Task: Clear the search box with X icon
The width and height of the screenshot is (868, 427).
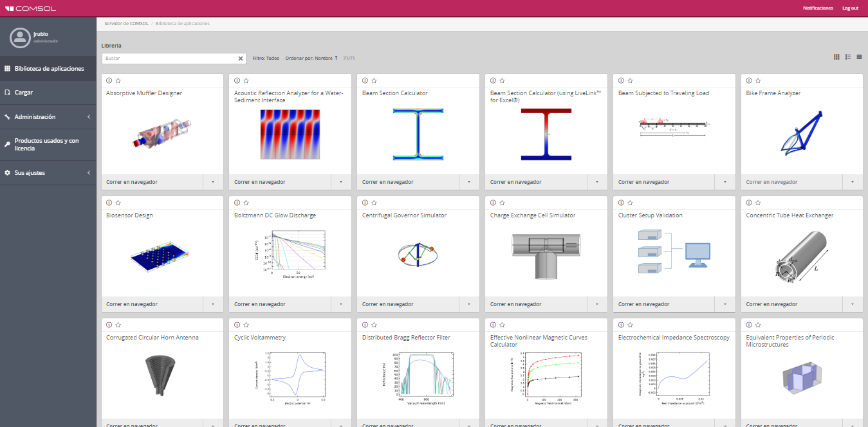Action: [x=241, y=58]
